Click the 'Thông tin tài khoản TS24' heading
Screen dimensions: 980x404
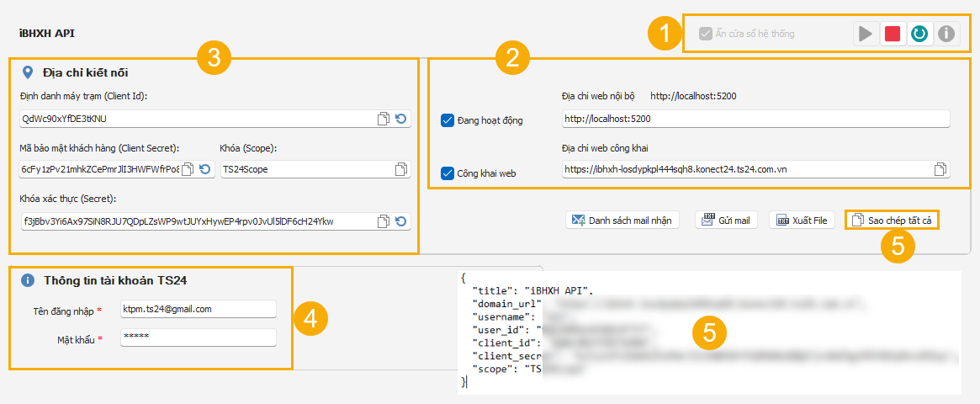(115, 280)
